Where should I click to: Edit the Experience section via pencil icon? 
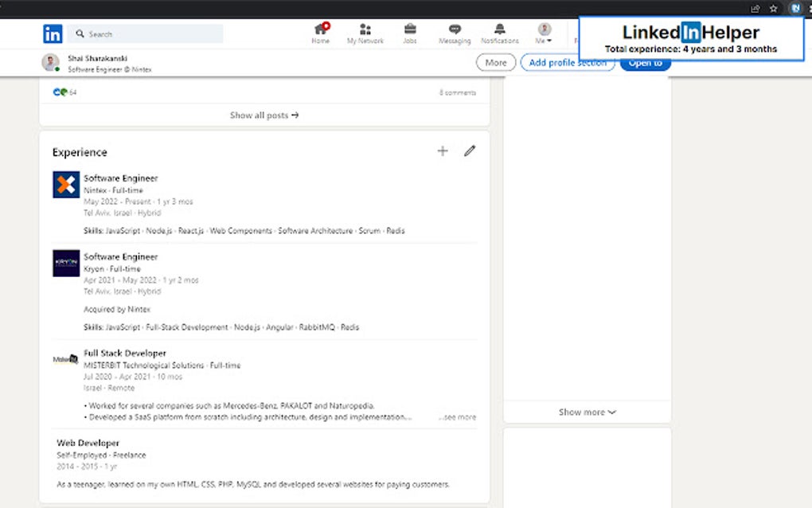click(470, 150)
